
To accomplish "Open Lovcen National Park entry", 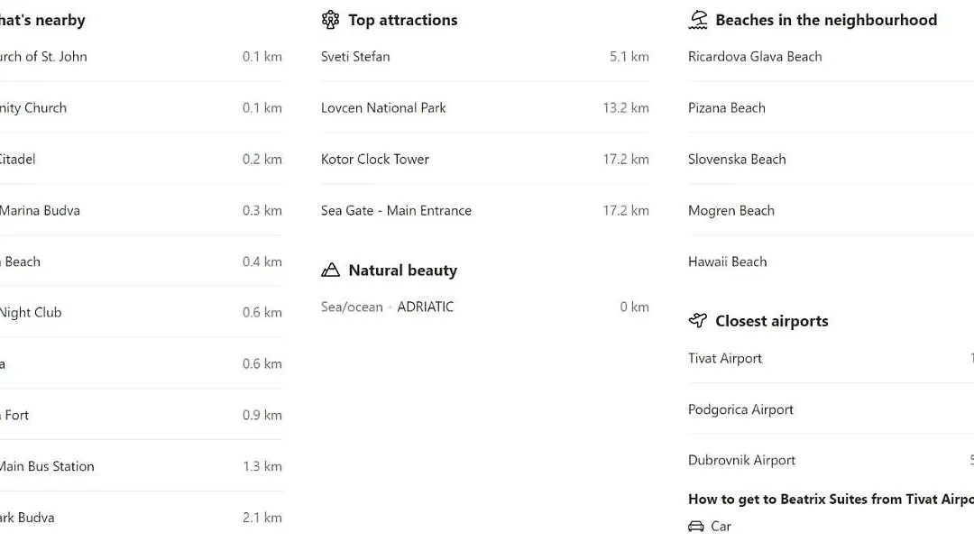I will point(383,108).
